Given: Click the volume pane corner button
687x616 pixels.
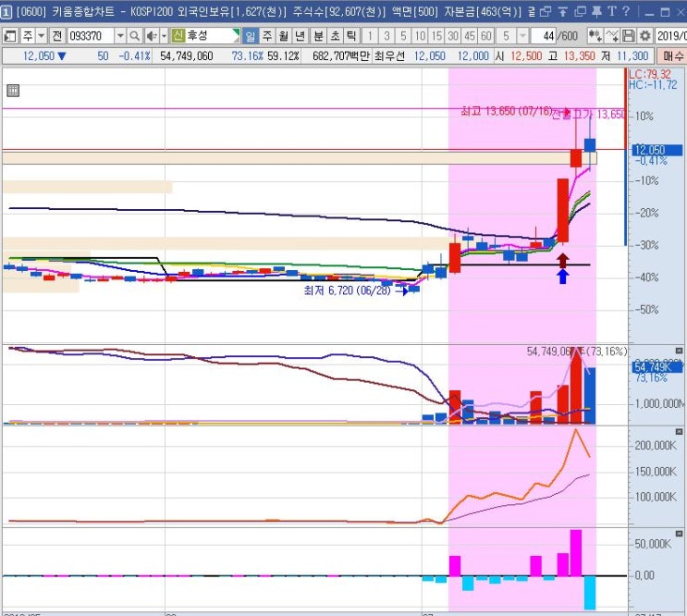Looking at the screenshot, I should click(679, 351).
